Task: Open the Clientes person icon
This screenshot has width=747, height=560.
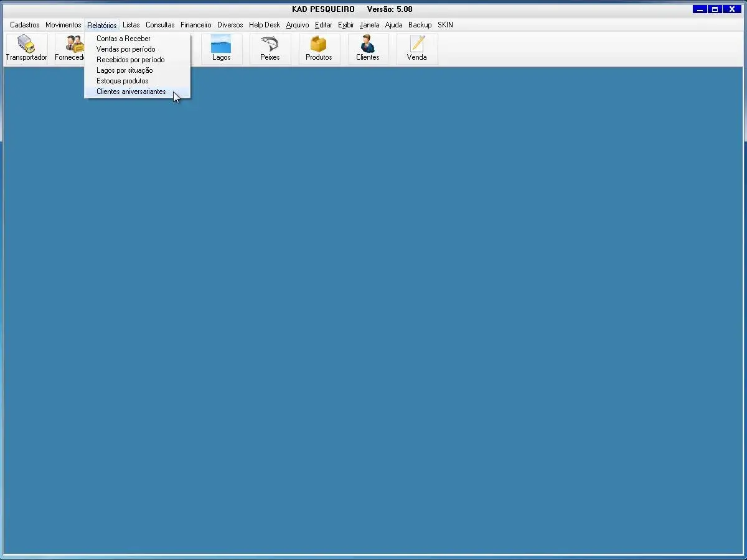Action: coord(368,49)
